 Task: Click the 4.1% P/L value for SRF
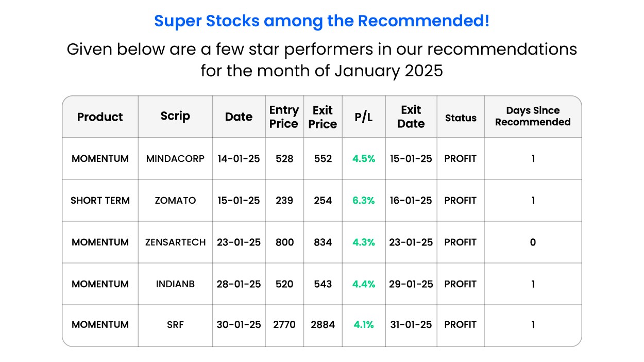(x=363, y=325)
